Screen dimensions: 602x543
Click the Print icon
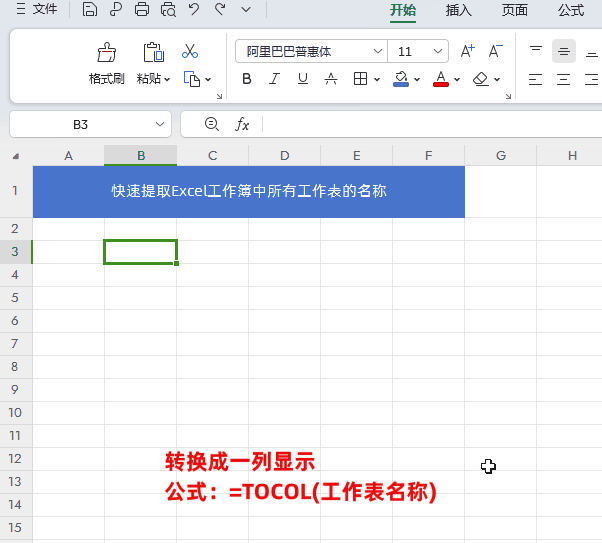click(x=142, y=9)
